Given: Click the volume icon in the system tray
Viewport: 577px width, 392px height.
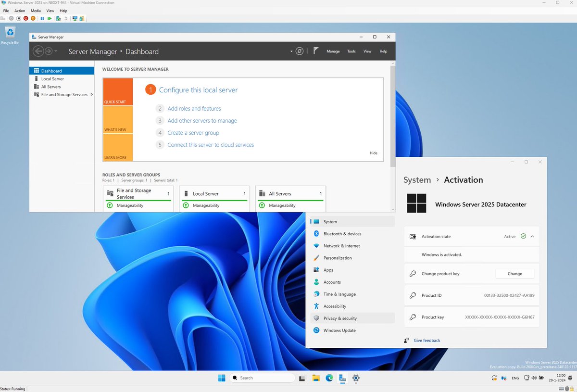Looking at the screenshot, I should coord(534,378).
